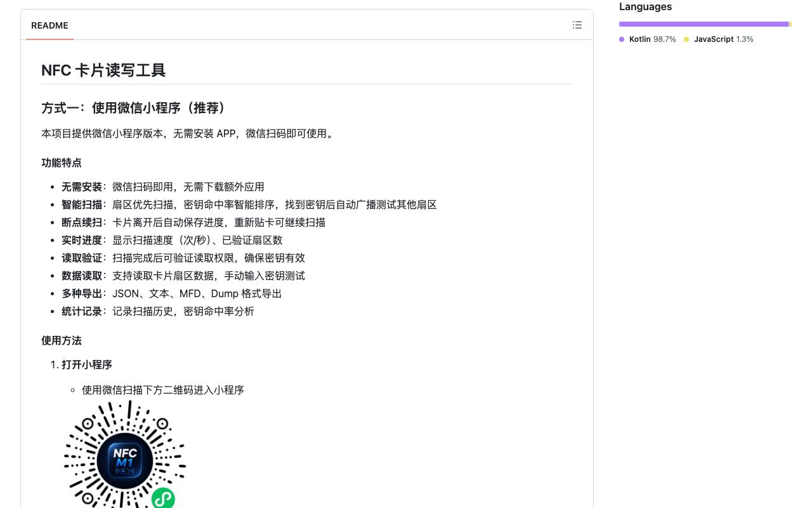The image size is (812, 508).
Task: Open the JavaScript 1.3% language link
Action: click(719, 39)
